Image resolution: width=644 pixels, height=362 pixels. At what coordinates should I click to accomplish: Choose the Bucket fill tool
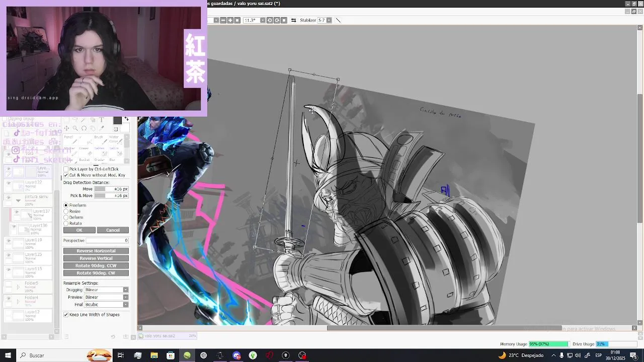coord(86,160)
